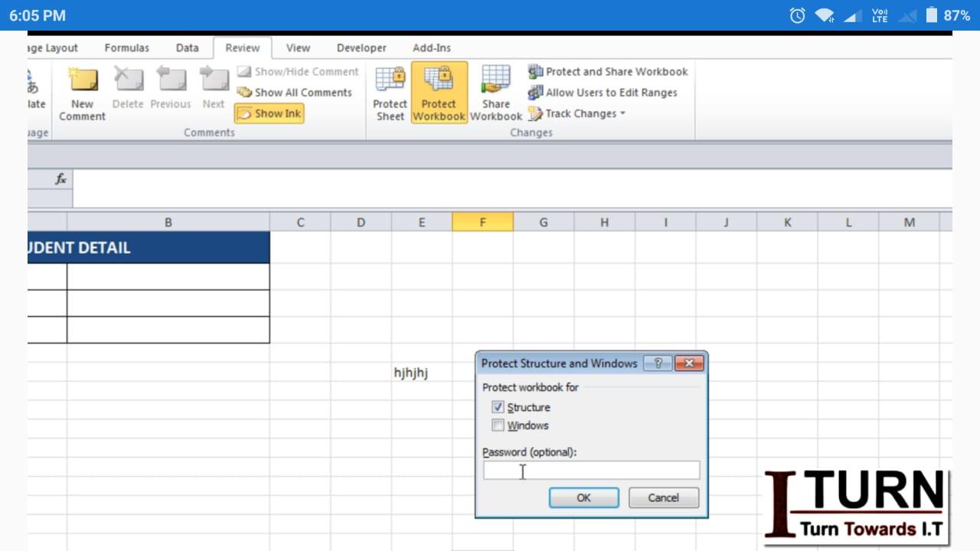Select column M header
The image size is (980, 551).
tap(909, 222)
